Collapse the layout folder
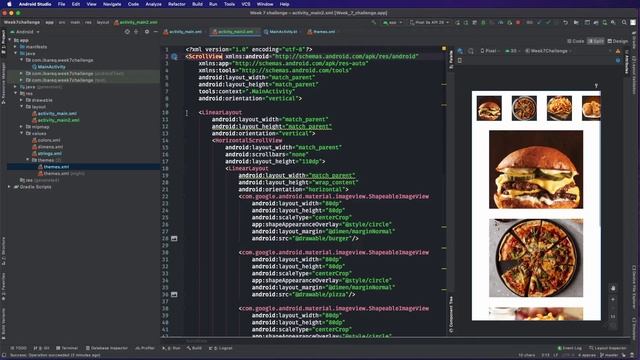The height and width of the screenshot is (360, 640). 22,107
